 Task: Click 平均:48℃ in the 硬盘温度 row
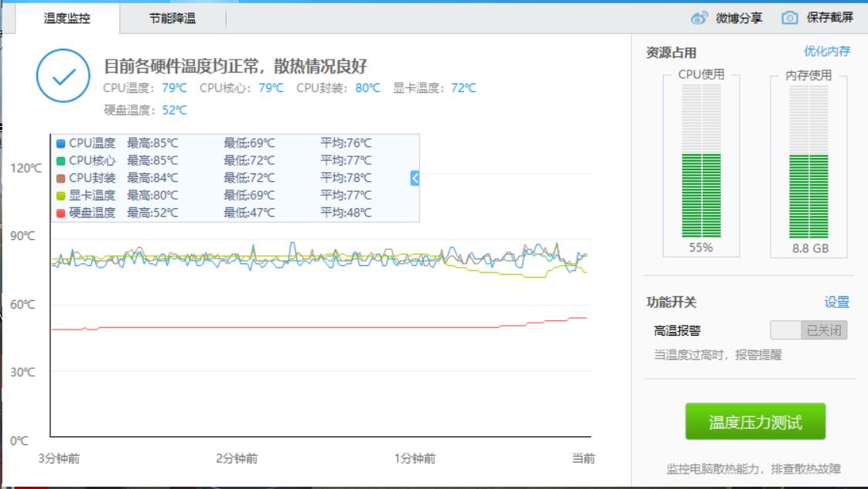coord(346,213)
